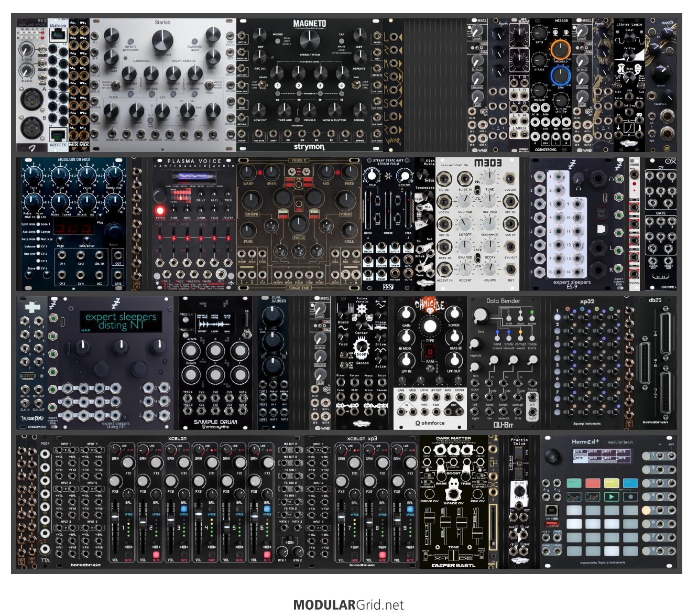The image size is (698, 616).
Task: Click the M303 VOLUME knob
Action: (x=489, y=269)
